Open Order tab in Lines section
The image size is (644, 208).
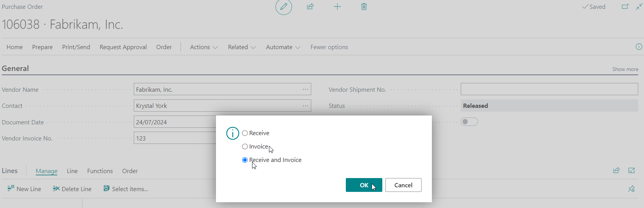[x=130, y=171]
